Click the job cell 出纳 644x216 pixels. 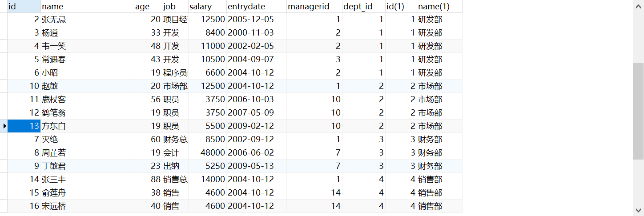(x=175, y=166)
